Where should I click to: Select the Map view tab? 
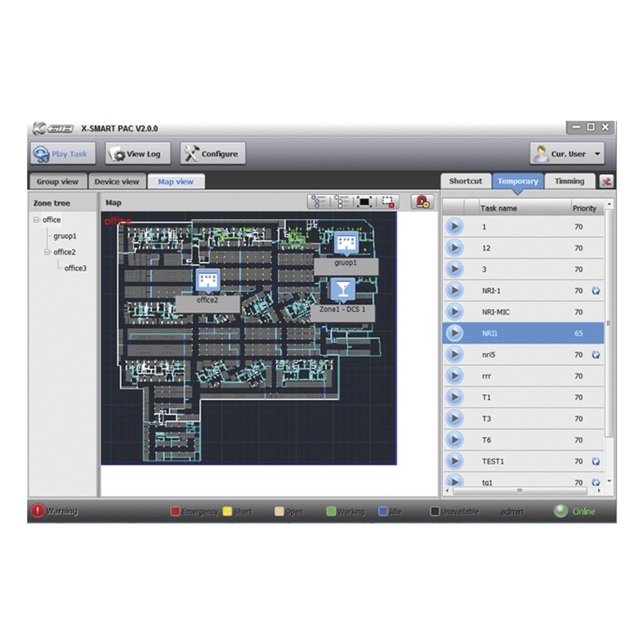point(176,182)
